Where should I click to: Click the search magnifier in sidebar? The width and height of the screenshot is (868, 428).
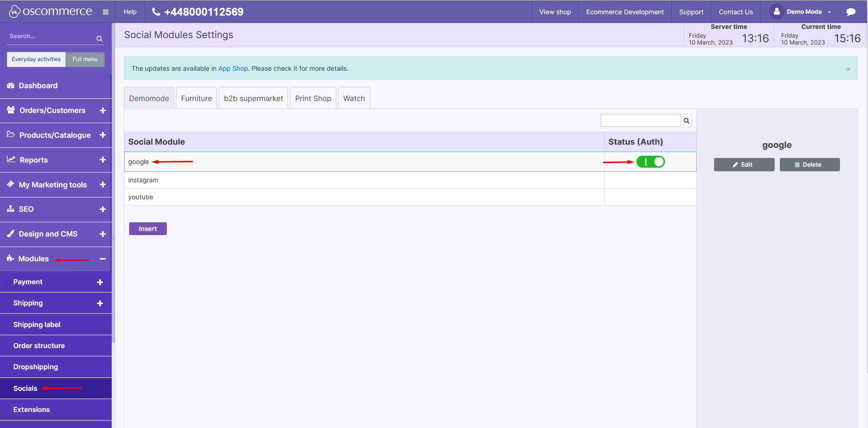coord(99,39)
